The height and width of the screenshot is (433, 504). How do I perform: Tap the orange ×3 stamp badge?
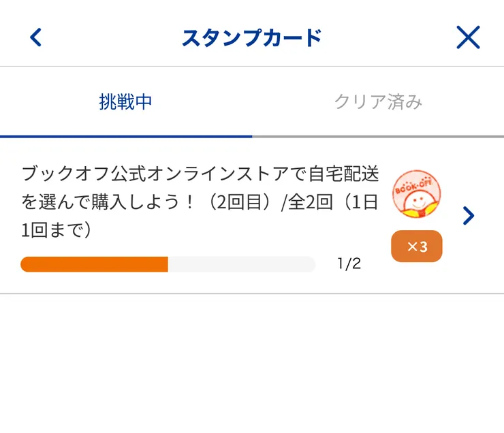click(x=417, y=246)
